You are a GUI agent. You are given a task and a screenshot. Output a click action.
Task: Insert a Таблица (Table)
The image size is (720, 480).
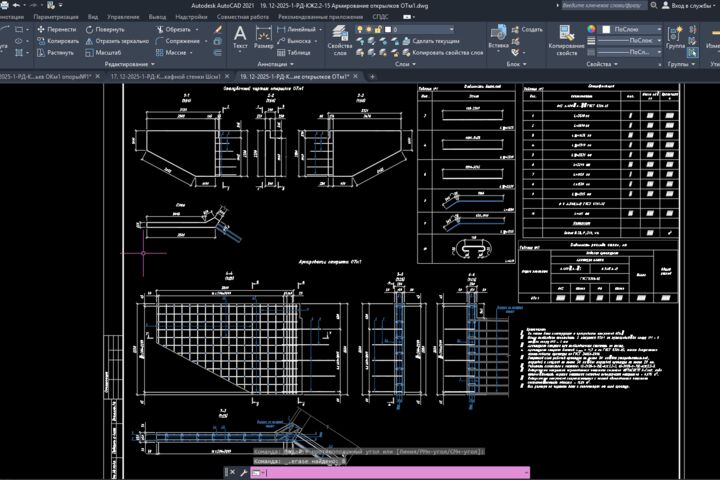click(x=294, y=52)
